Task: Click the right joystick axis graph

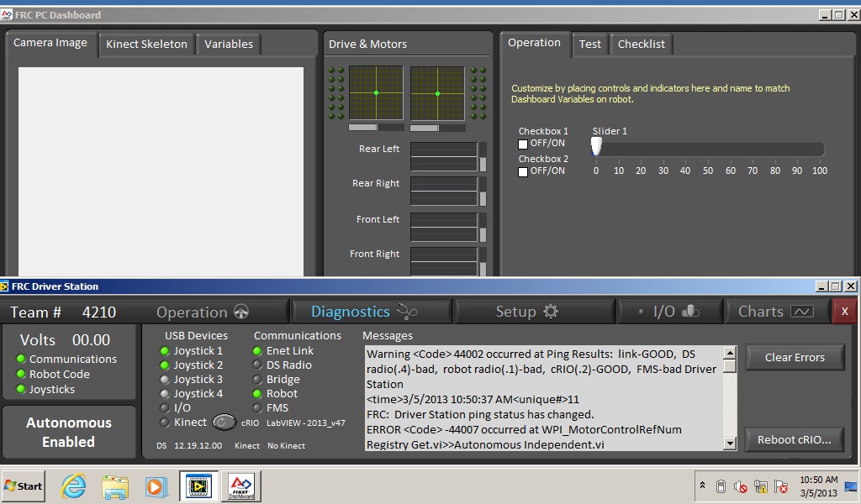Action: (437, 93)
